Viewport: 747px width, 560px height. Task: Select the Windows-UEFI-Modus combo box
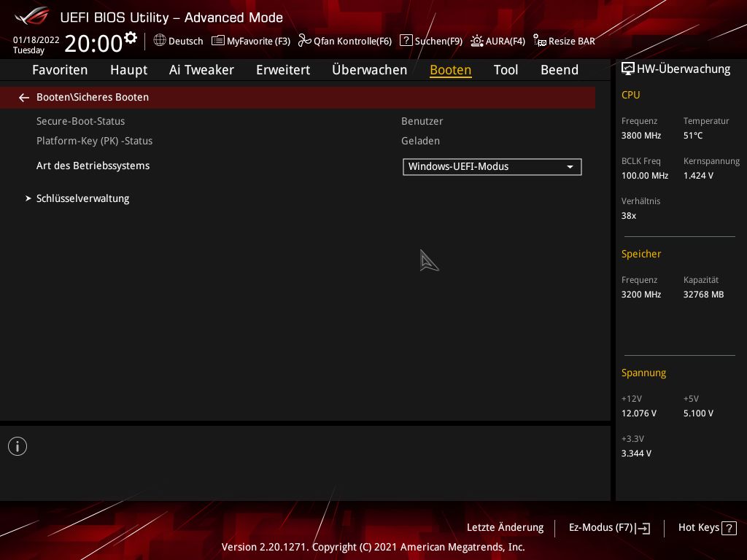pyautogui.click(x=492, y=167)
